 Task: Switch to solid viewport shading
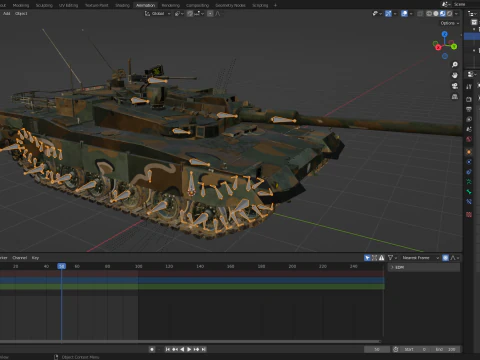[436, 14]
